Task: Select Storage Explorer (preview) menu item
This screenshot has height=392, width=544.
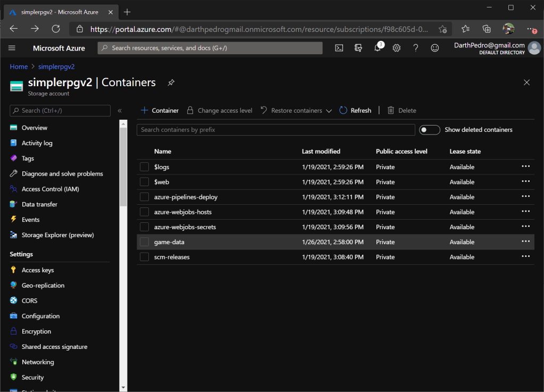Action: click(x=57, y=235)
